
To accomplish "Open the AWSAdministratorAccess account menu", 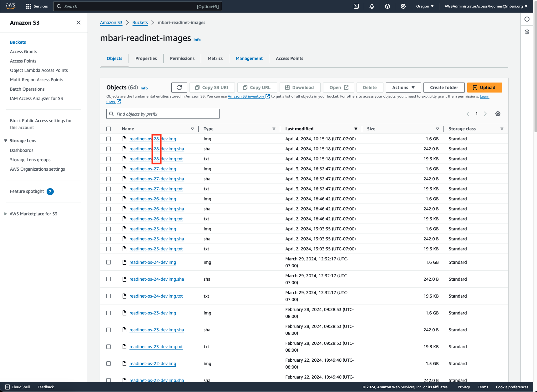I will tap(486, 6).
